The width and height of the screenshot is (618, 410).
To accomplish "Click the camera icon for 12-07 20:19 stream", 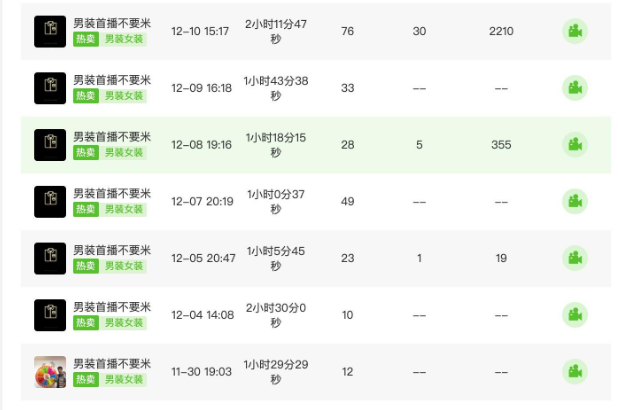I will pyautogui.click(x=575, y=201).
